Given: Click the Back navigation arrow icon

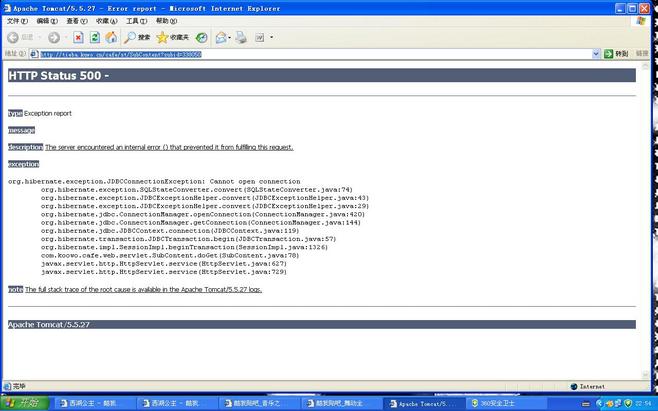Looking at the screenshot, I should (x=13, y=37).
